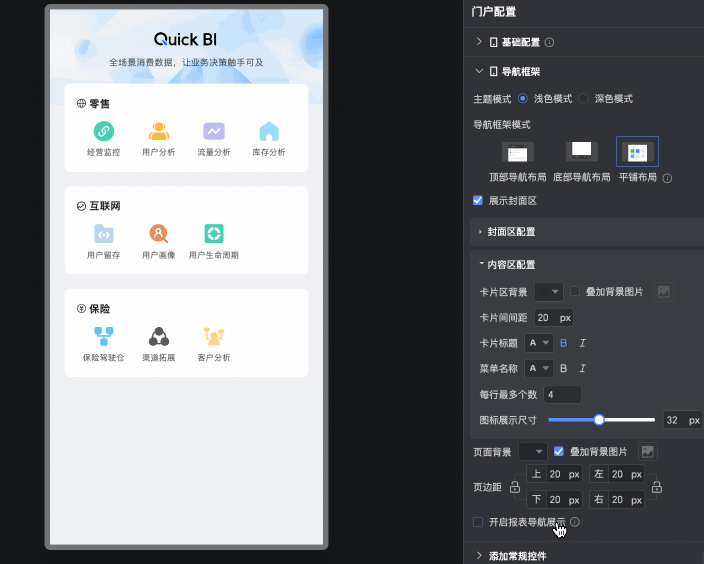Screen dimensions: 704x564
Task: Click the 门户配置 panel title
Action: (x=494, y=12)
